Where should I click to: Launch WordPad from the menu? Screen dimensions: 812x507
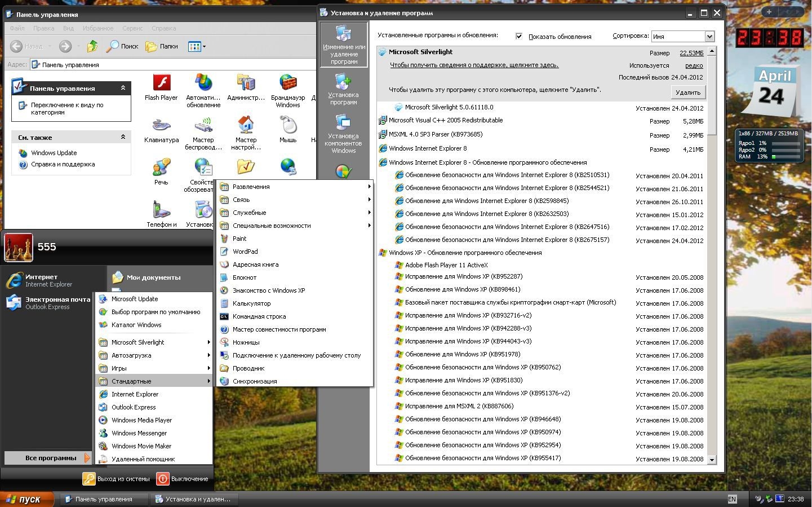(x=295, y=252)
